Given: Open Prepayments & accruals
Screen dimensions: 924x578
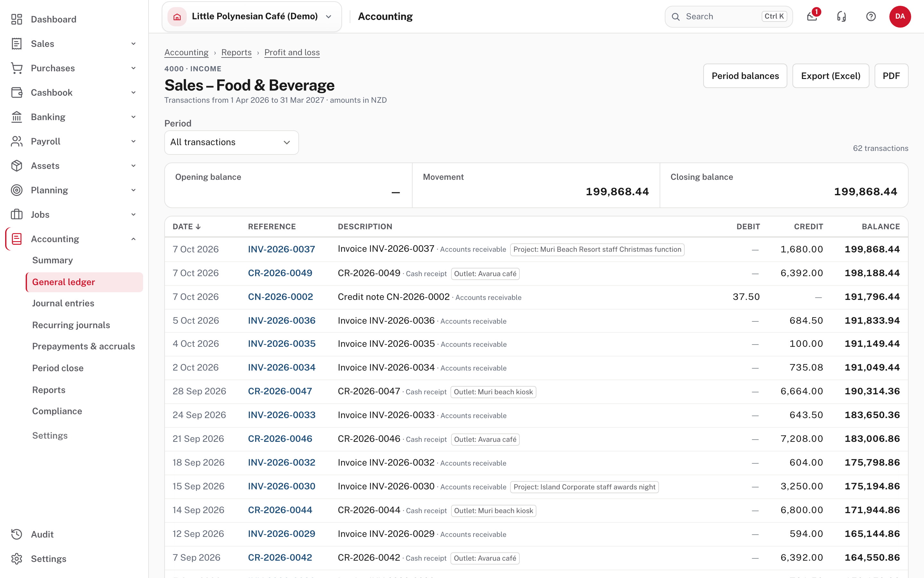Looking at the screenshot, I should click(83, 346).
